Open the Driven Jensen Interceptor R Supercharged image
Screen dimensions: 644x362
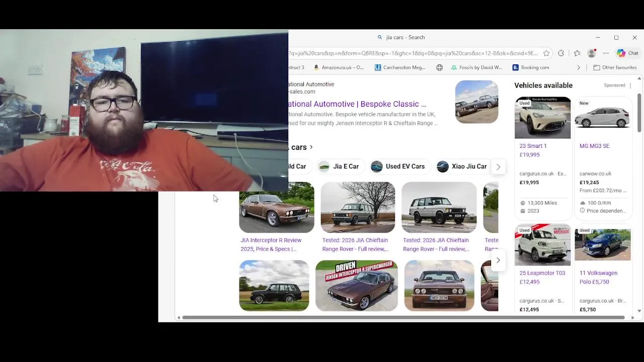[x=357, y=286]
